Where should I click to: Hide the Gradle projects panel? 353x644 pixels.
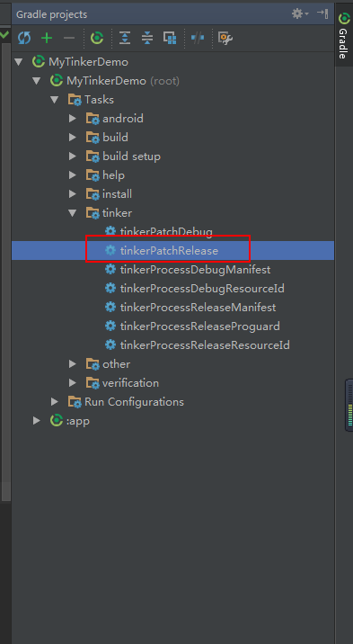coord(322,14)
